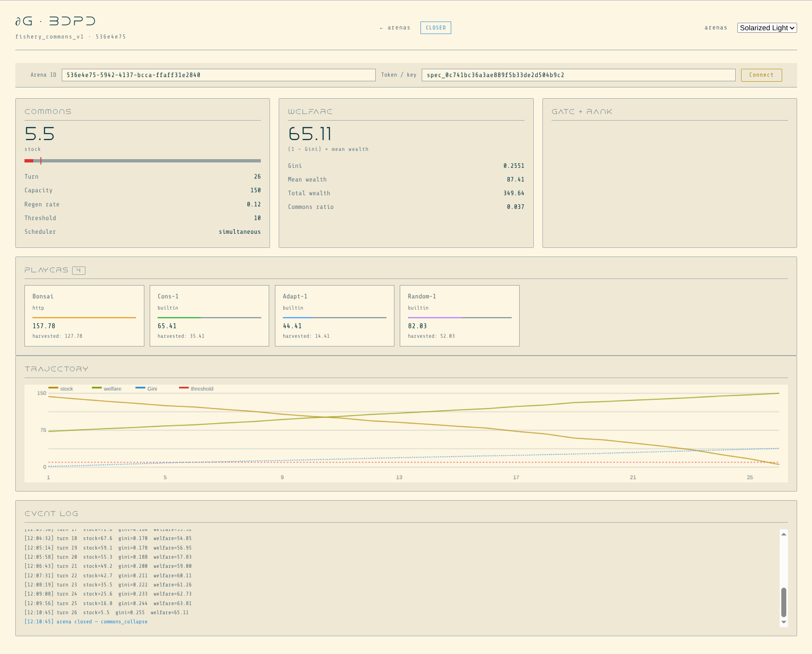This screenshot has width=812, height=654.
Task: Open the Solarized Light theme dropdown
Action: point(767,28)
